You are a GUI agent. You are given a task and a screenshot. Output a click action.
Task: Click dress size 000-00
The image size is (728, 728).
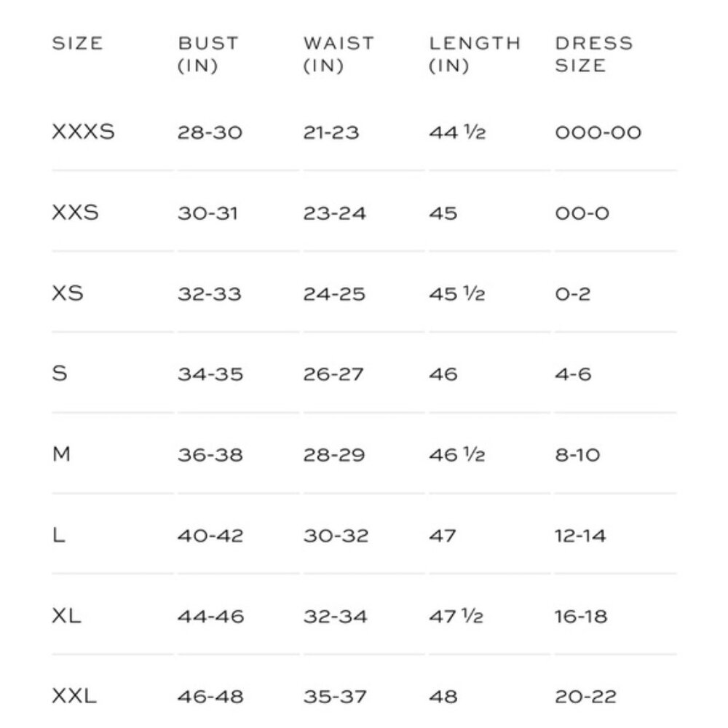(598, 132)
